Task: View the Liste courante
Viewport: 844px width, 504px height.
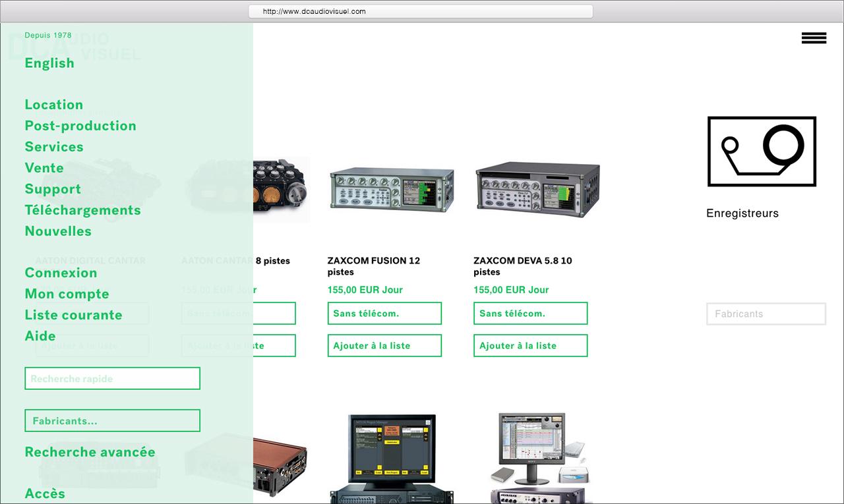Action: click(x=73, y=315)
